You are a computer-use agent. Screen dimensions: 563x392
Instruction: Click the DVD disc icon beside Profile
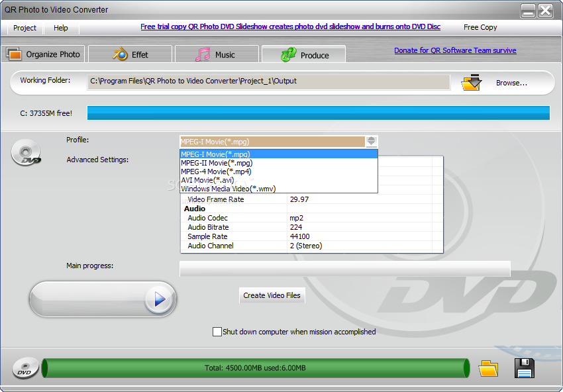26,152
